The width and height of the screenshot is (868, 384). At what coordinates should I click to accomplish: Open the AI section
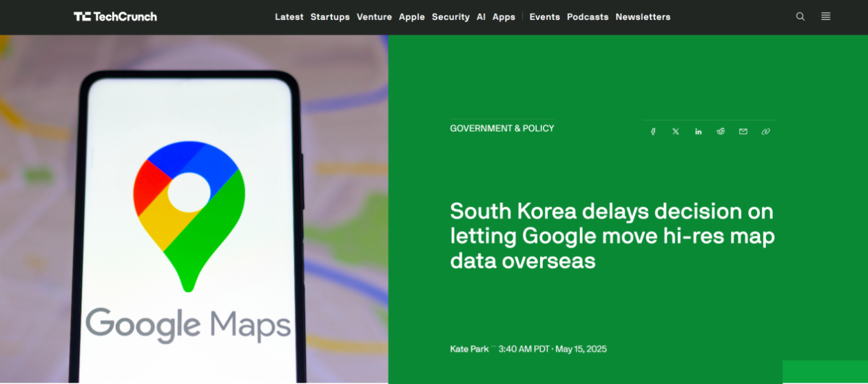click(x=481, y=17)
